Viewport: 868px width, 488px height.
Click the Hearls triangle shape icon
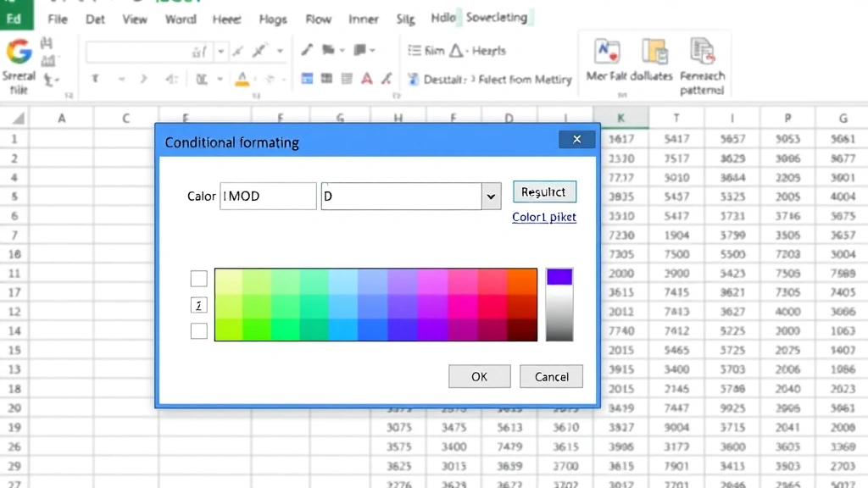tap(455, 51)
